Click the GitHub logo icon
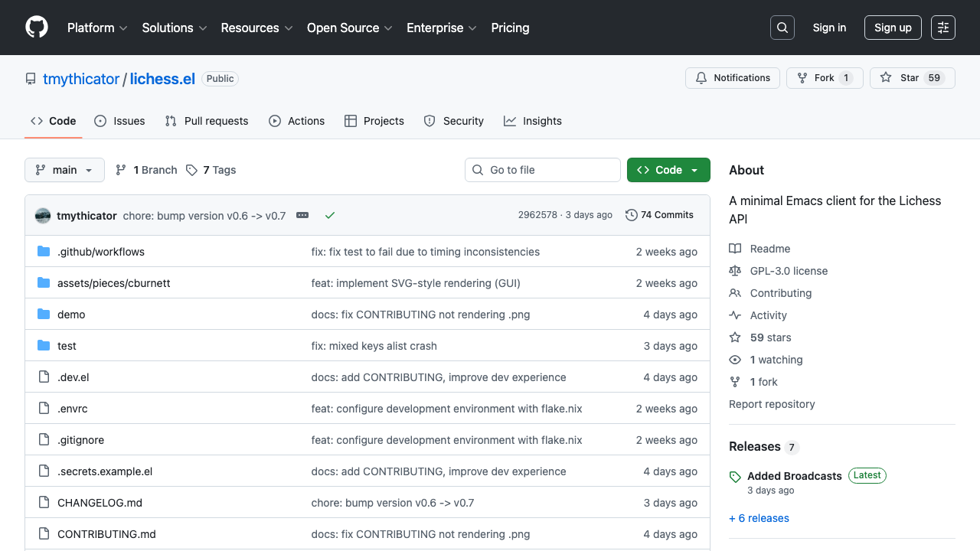This screenshot has width=980, height=551. tap(37, 28)
